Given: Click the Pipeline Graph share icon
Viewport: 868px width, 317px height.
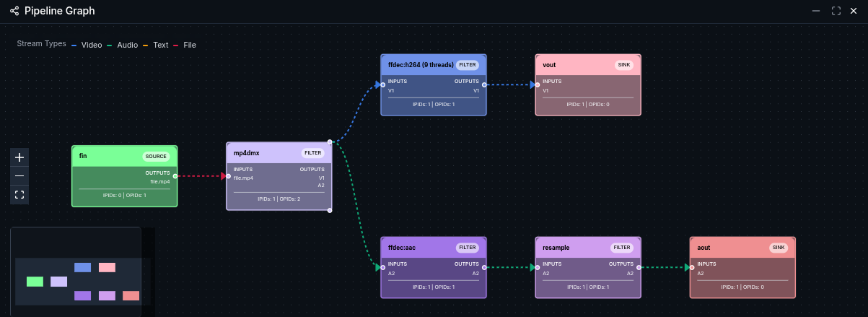Looking at the screenshot, I should coord(14,11).
